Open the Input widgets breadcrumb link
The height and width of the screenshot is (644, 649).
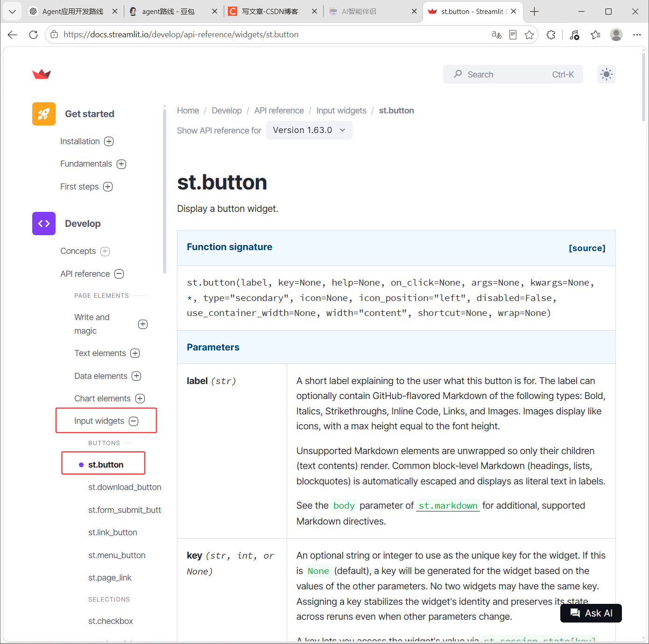[341, 111]
